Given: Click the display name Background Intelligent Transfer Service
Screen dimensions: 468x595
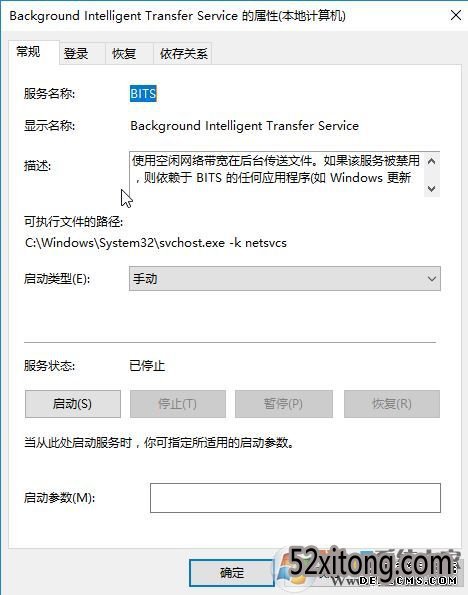Looking at the screenshot, I should (244, 126).
